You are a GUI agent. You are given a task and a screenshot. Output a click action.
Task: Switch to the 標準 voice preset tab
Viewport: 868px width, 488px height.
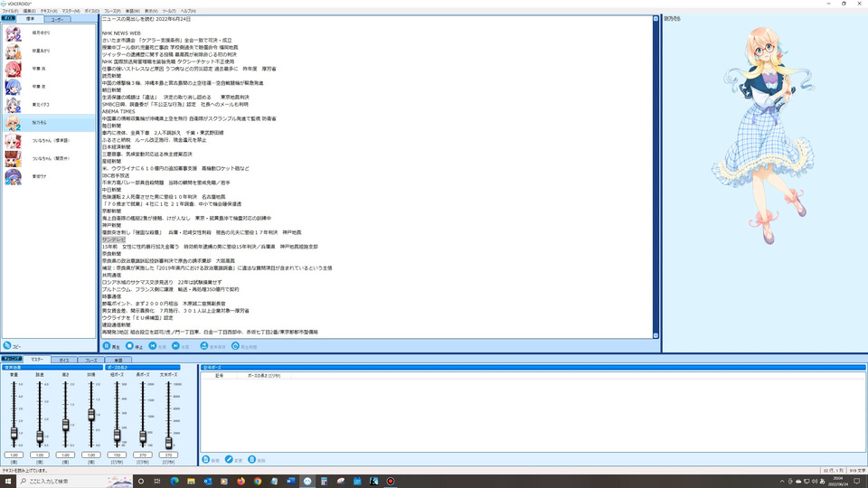[30, 19]
